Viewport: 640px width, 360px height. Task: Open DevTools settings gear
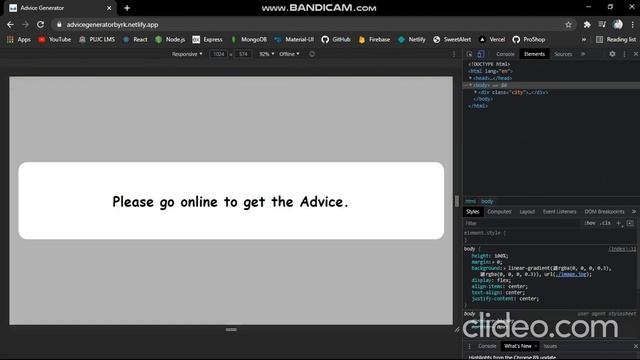(612, 54)
